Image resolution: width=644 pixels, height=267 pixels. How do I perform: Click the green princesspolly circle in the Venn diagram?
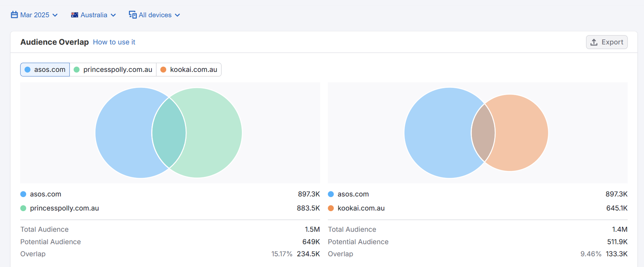tap(213, 133)
